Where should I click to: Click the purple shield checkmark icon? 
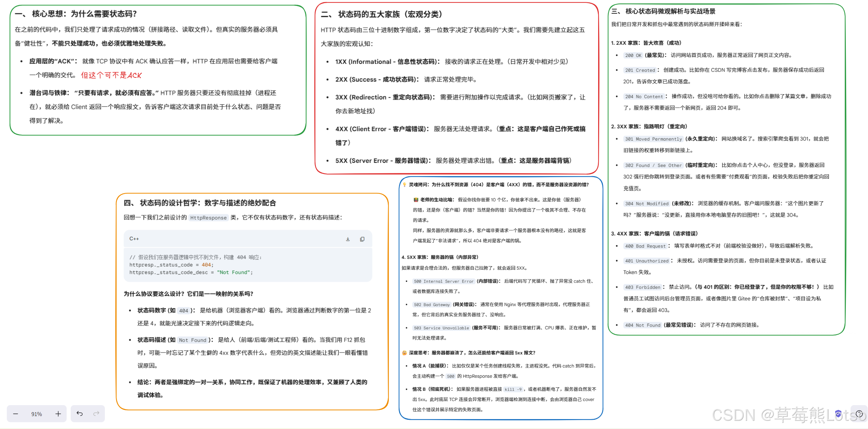pyautogui.click(x=838, y=414)
